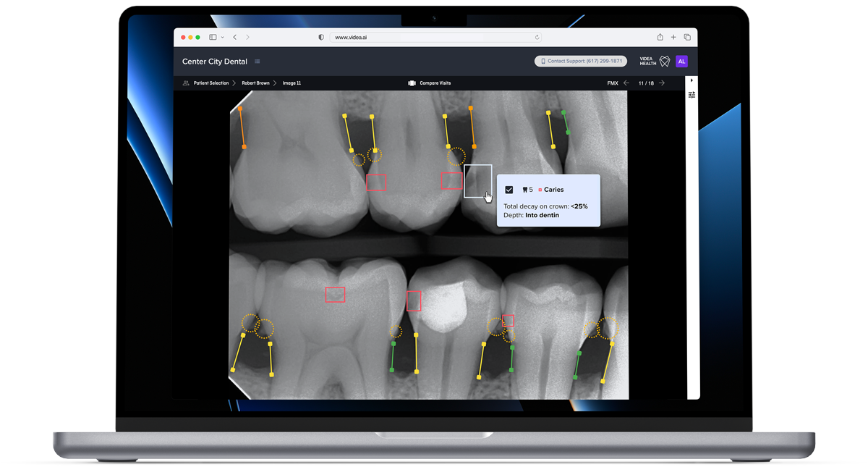Open the Patient Selection breadcrumb entry
The image size is (868, 467).
(x=211, y=83)
